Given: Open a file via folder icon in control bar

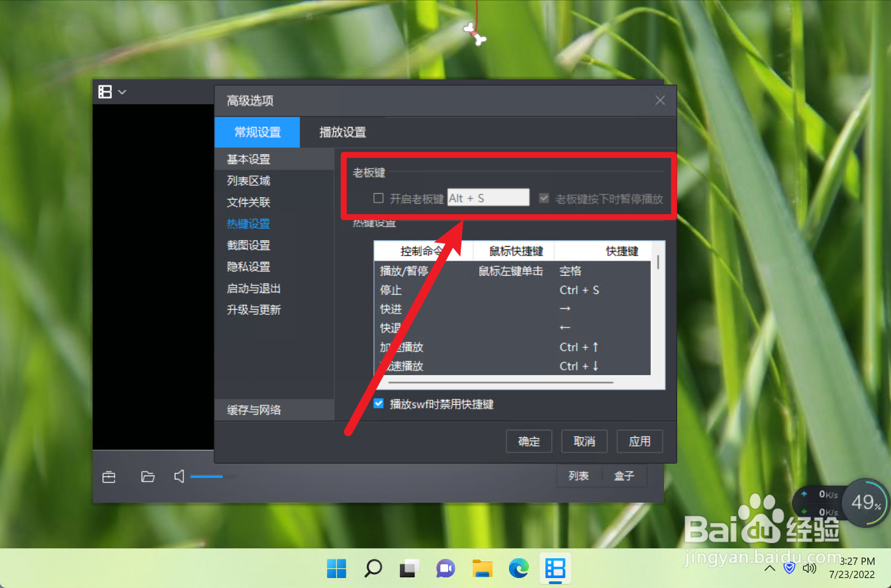Looking at the screenshot, I should 148,476.
